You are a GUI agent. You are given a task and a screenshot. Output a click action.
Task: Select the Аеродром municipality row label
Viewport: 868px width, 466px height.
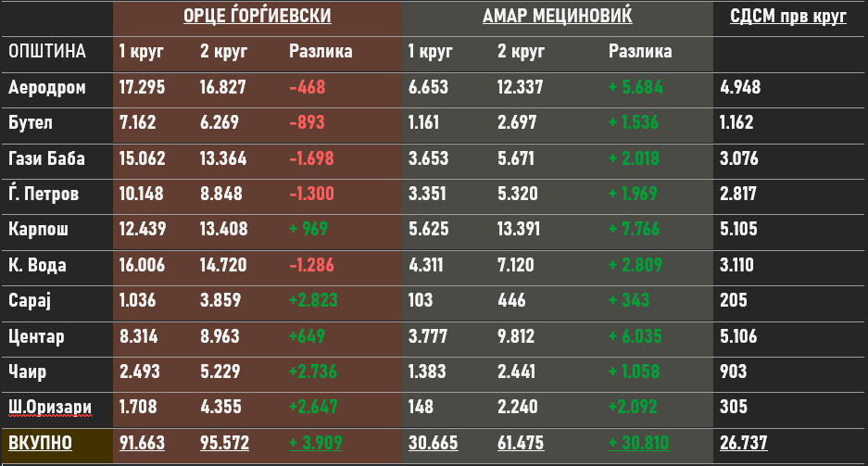[47, 88]
